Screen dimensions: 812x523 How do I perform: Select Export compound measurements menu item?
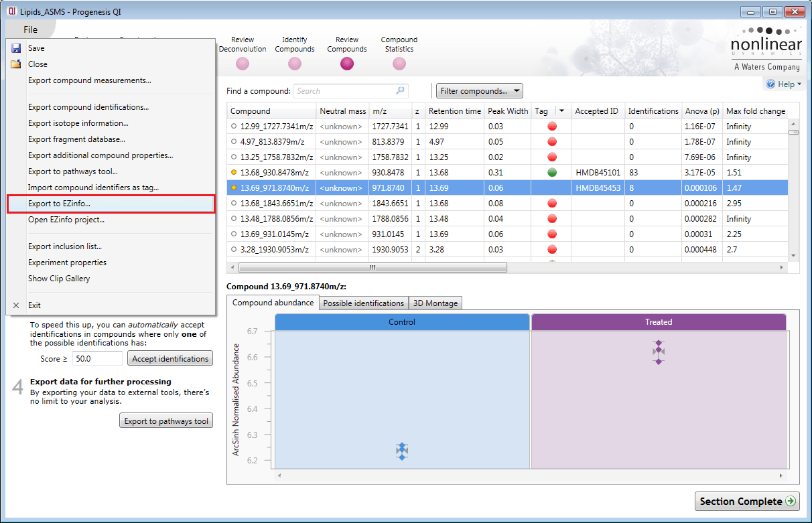[89, 80]
